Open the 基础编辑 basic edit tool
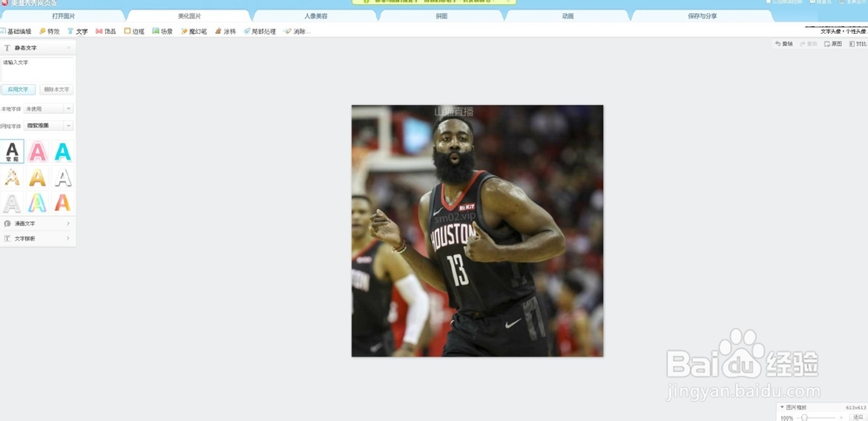This screenshot has width=868, height=421. coord(16,31)
